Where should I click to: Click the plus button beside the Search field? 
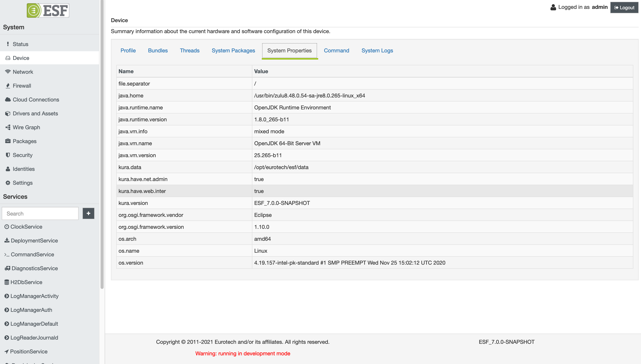[88, 213]
